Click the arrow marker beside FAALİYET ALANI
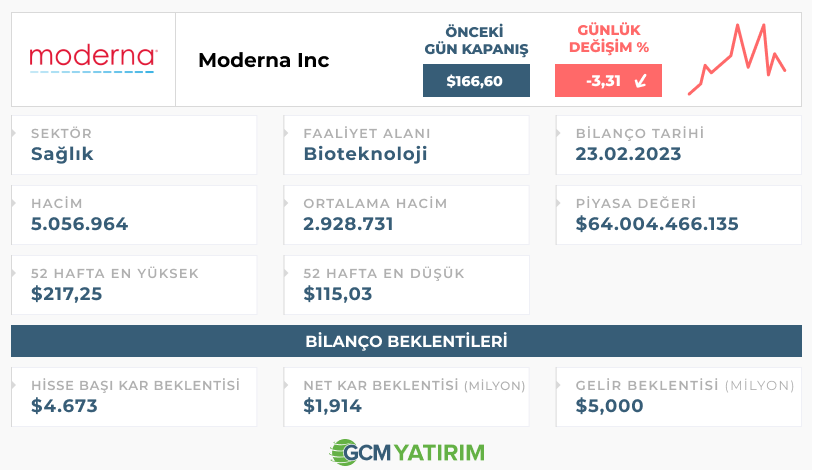The image size is (815, 470). tap(286, 133)
